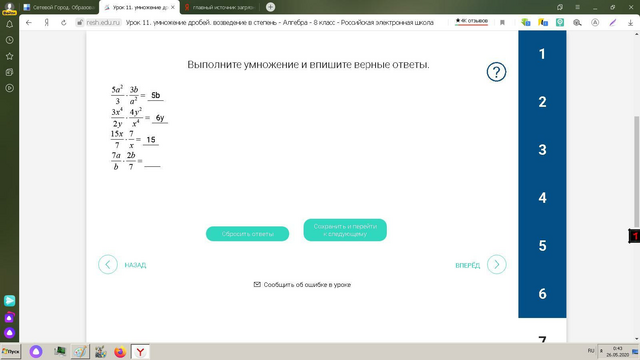Viewport: 640px width, 360px height.
Task: Click the reviews rating badge
Action: (471, 21)
